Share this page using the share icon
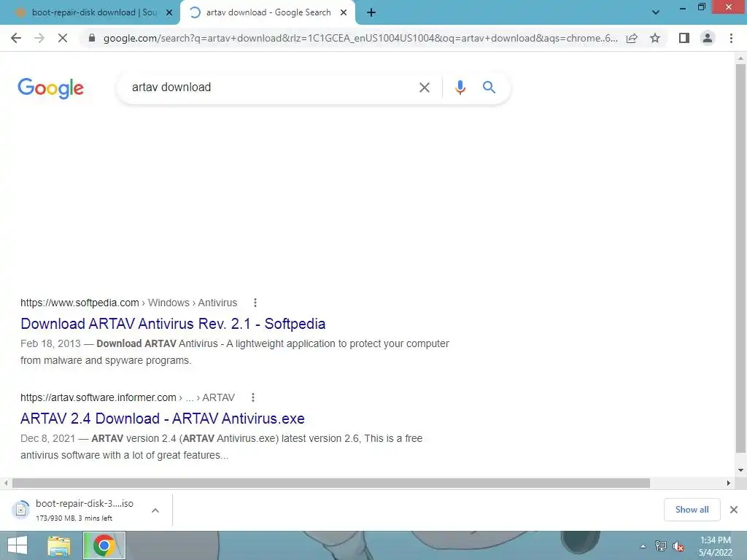Image resolution: width=747 pixels, height=560 pixels. coord(632,38)
